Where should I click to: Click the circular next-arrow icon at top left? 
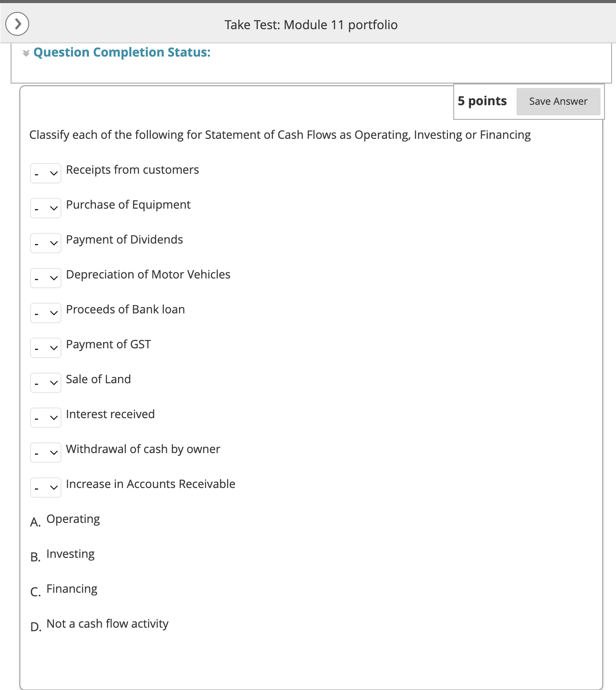[18, 24]
